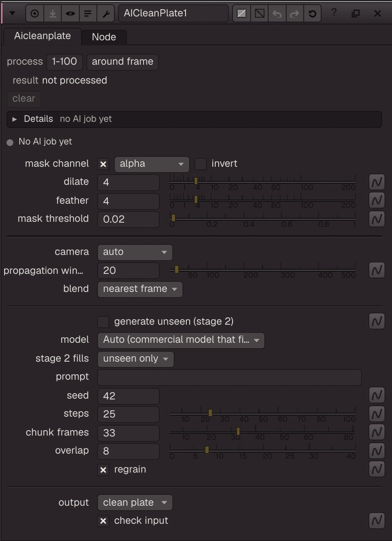Screen dimensions: 392x541
Task: Switch to the Aicleanplate tab
Action: coord(42,36)
